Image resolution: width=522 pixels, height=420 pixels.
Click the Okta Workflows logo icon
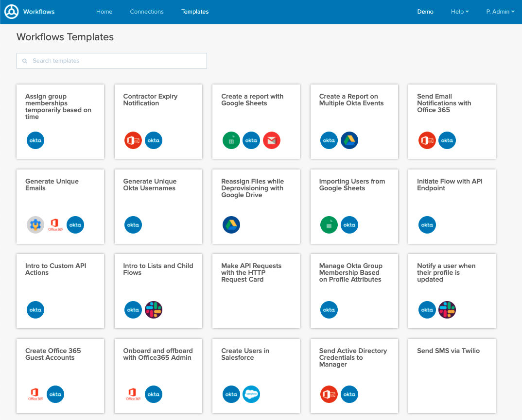pyautogui.click(x=12, y=12)
